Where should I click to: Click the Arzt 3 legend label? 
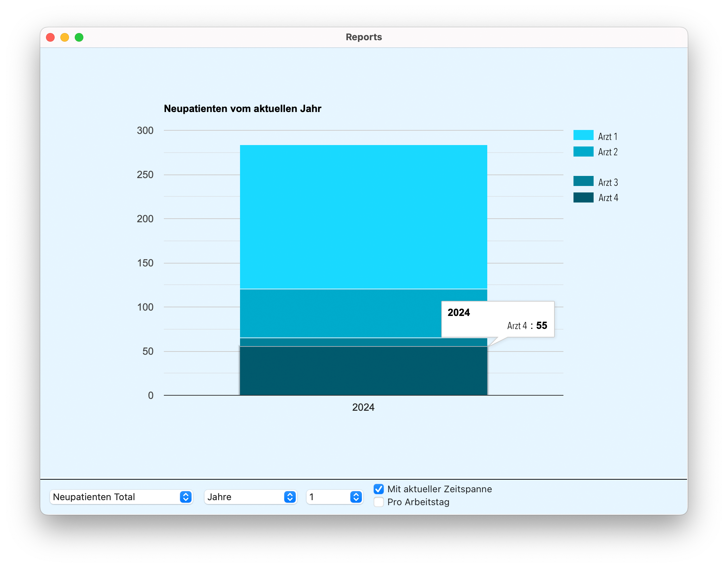[x=608, y=182]
